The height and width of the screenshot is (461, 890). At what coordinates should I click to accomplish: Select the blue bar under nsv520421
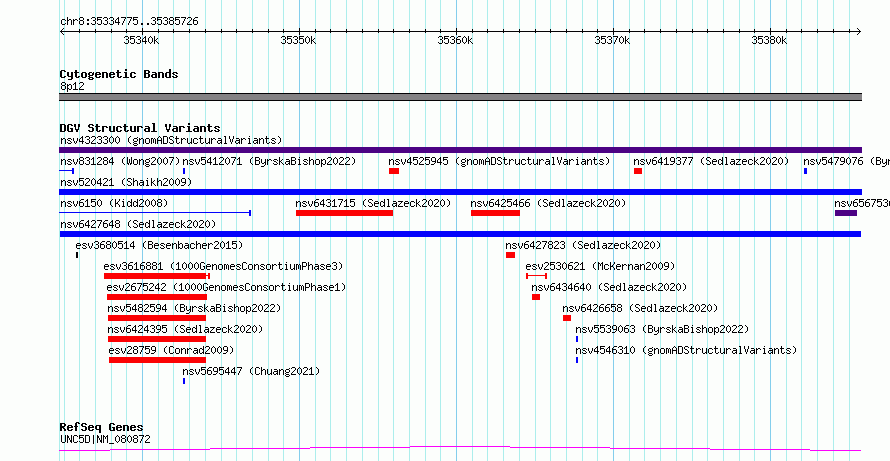pos(460,192)
